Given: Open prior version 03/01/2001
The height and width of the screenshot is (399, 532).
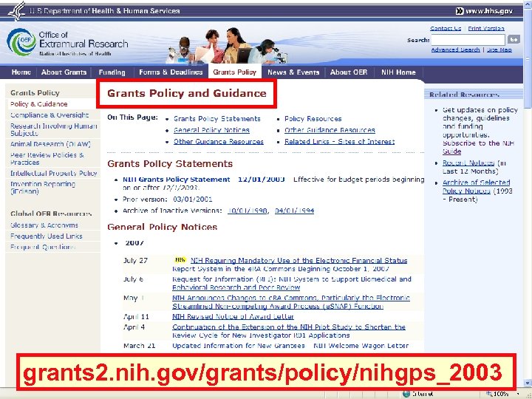Looking at the screenshot, I should [x=192, y=199].
